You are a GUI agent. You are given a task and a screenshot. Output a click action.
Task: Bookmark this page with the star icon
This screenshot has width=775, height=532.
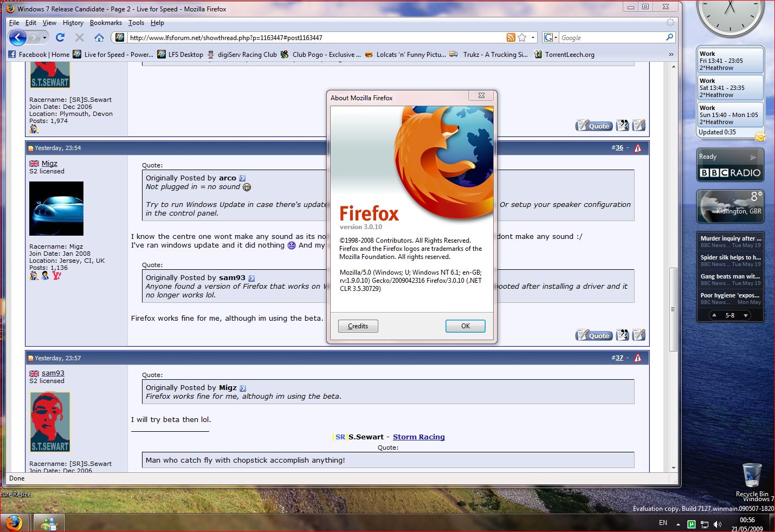point(522,37)
